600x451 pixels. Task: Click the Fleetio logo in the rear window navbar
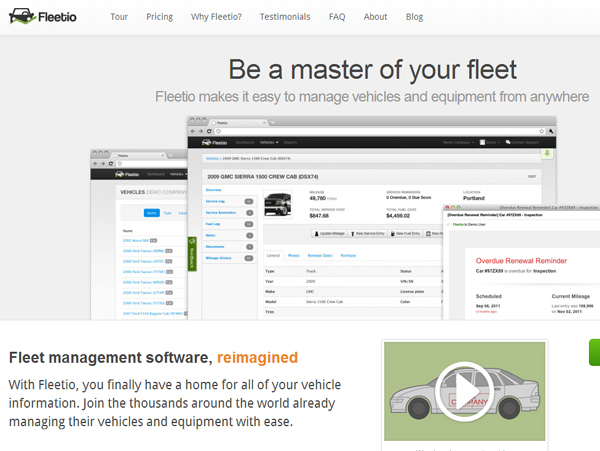(x=127, y=174)
